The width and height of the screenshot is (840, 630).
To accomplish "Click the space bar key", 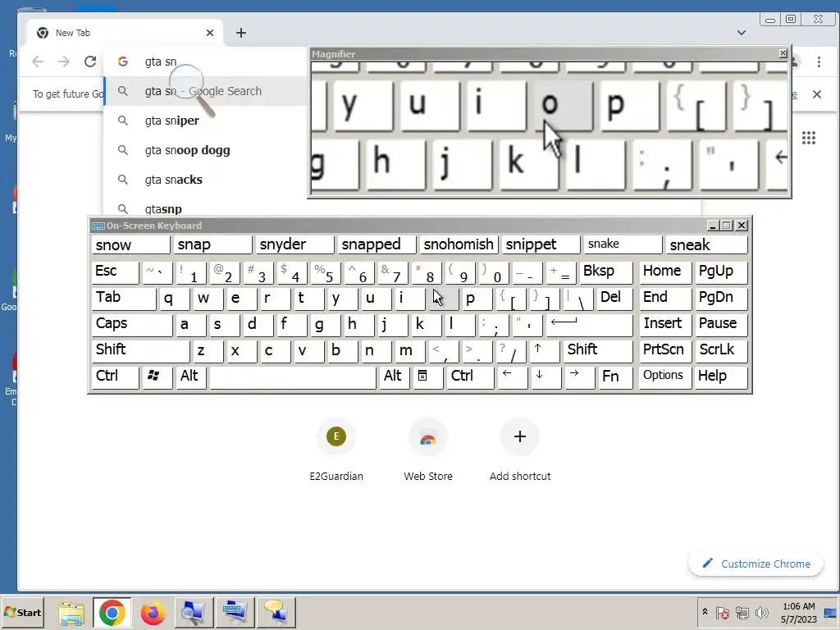I will click(293, 377).
